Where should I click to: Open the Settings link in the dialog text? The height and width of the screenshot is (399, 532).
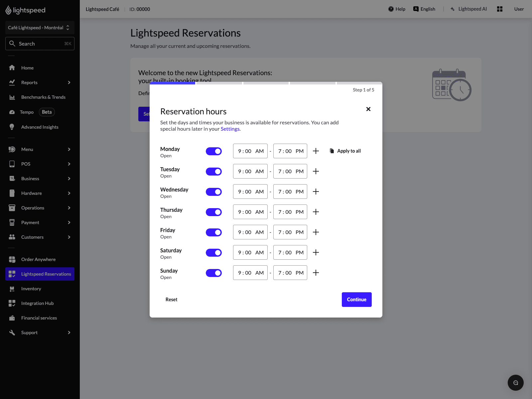click(230, 129)
